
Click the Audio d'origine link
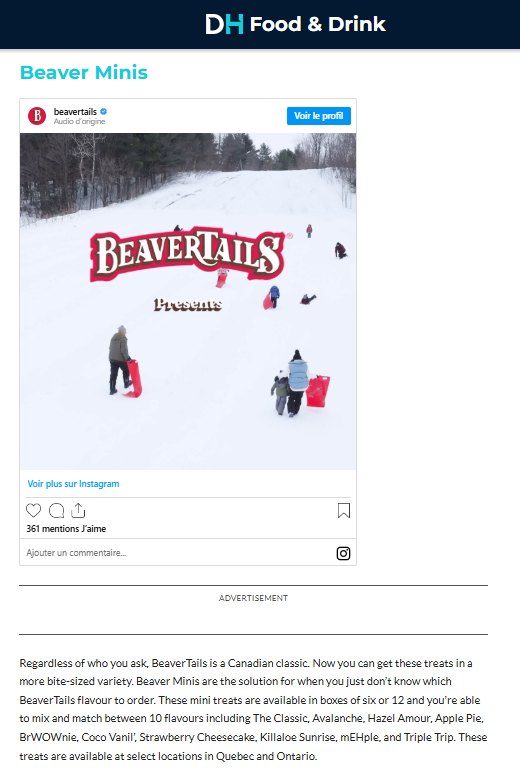click(79, 121)
